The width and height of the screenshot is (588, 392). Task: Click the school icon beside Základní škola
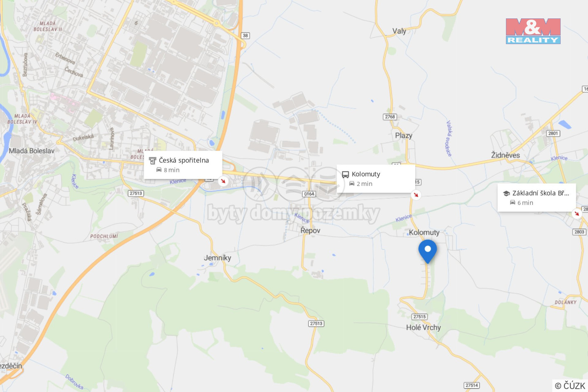(506, 193)
